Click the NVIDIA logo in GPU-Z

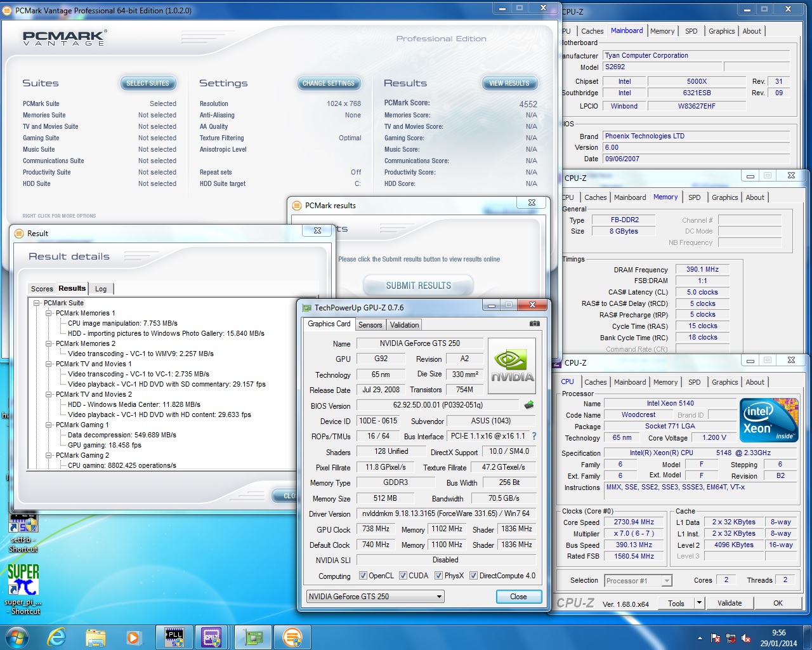pyautogui.click(x=512, y=368)
